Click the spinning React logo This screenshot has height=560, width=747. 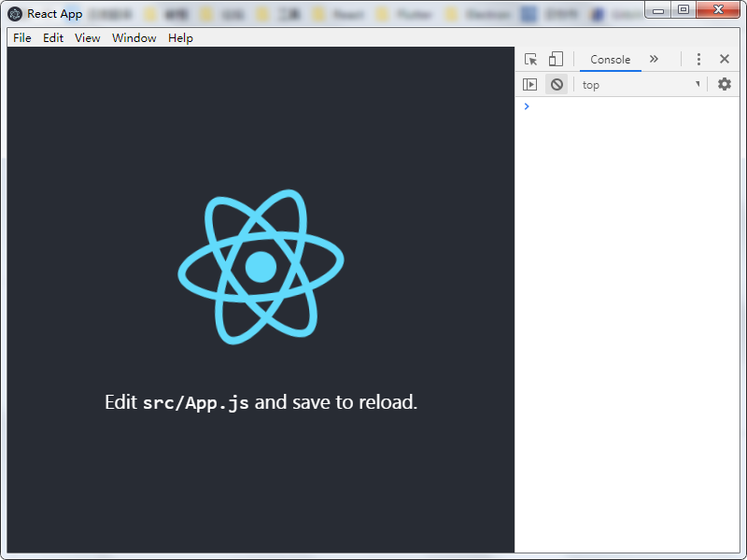[x=261, y=267]
